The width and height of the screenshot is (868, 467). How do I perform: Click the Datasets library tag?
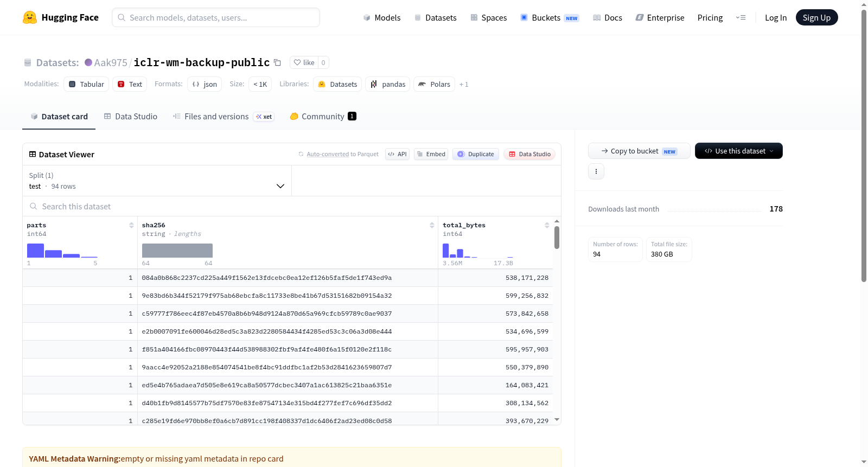(337, 84)
